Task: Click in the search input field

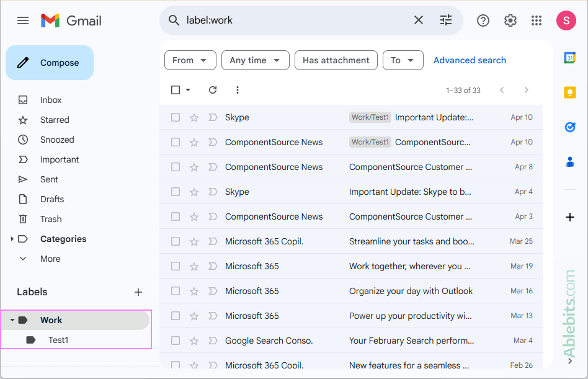Action: (x=296, y=20)
